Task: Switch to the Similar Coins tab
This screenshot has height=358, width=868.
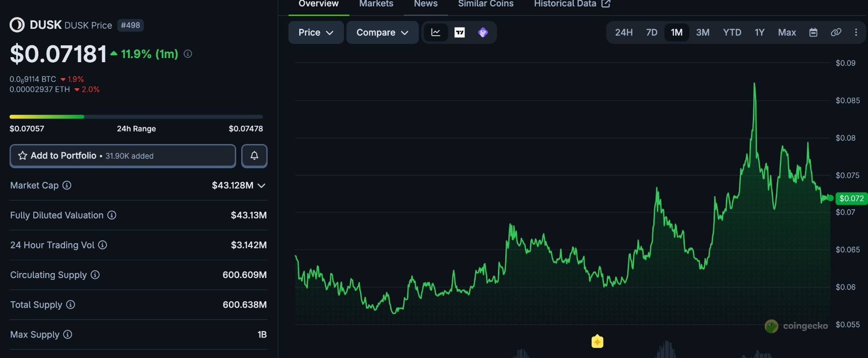Action: (x=486, y=4)
